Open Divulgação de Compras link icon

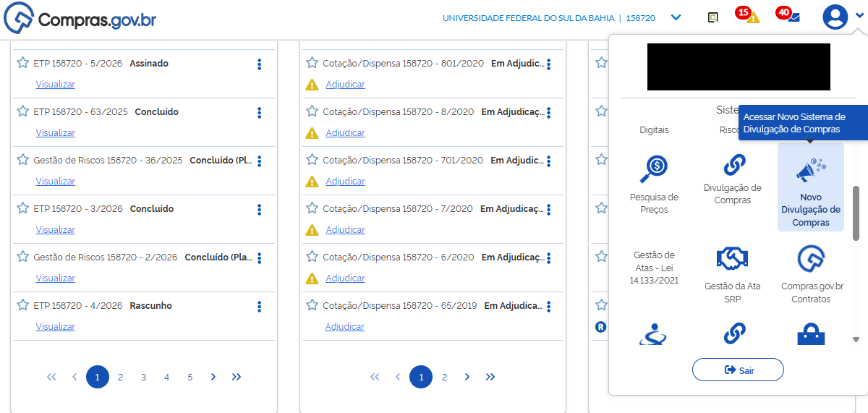point(732,166)
